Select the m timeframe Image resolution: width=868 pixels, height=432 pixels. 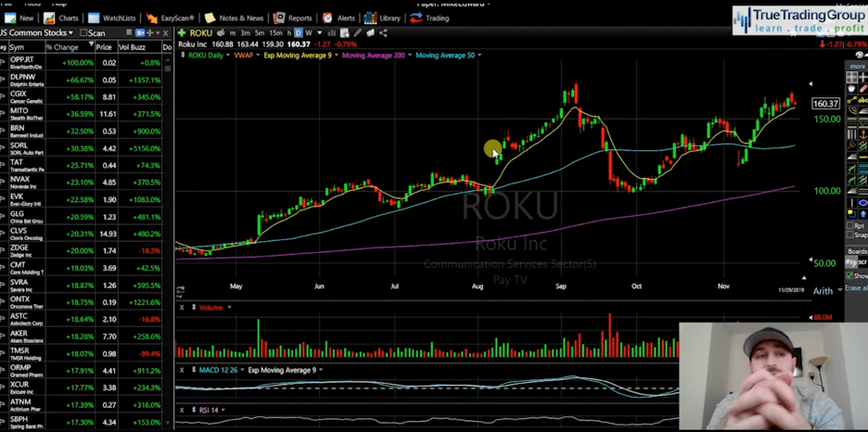point(233,33)
